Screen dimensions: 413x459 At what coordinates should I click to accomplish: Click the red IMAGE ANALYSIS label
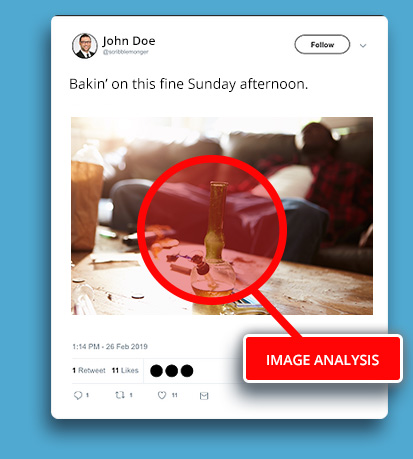tap(323, 359)
